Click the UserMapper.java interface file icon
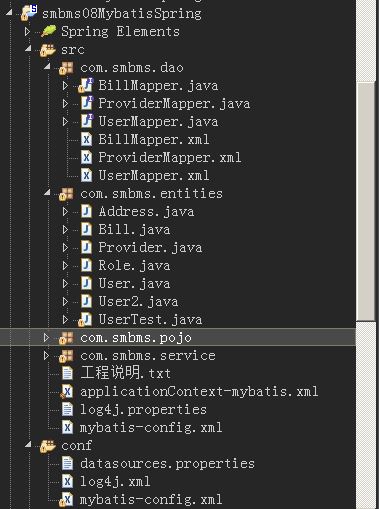The image size is (379, 509). click(x=87, y=121)
